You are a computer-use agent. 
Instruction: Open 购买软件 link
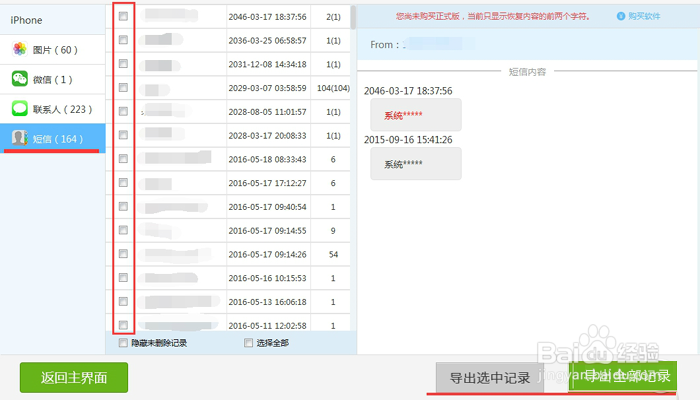coord(644,16)
